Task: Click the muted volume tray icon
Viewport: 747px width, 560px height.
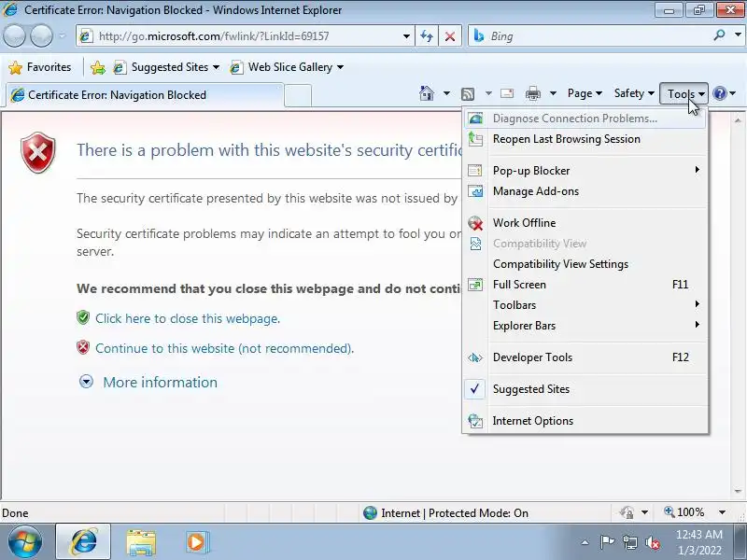Action: point(652,542)
